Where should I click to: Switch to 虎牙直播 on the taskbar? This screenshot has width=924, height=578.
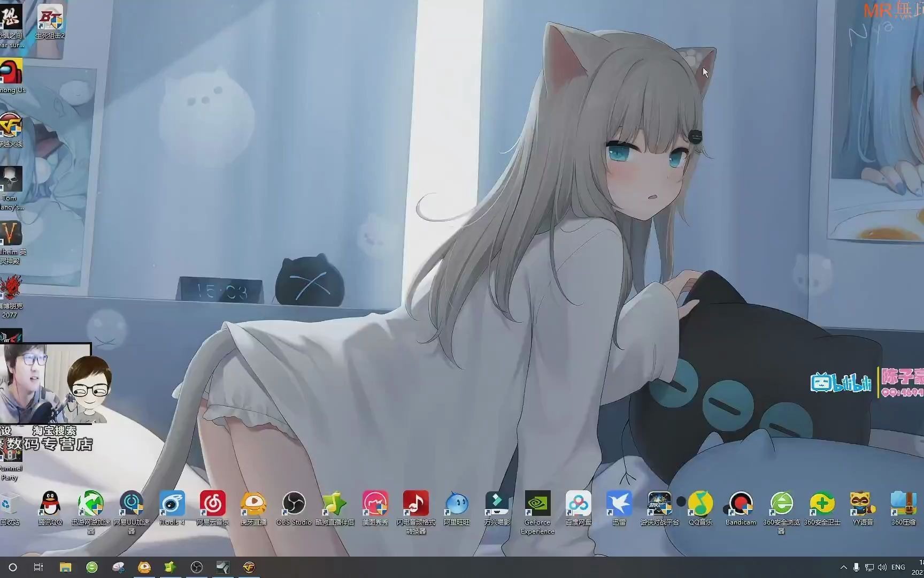144,567
